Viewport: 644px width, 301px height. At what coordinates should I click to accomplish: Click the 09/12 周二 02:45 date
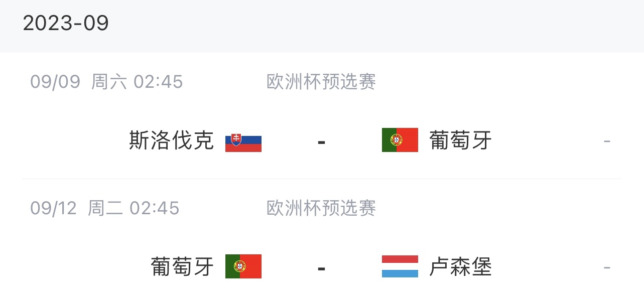coord(105,208)
